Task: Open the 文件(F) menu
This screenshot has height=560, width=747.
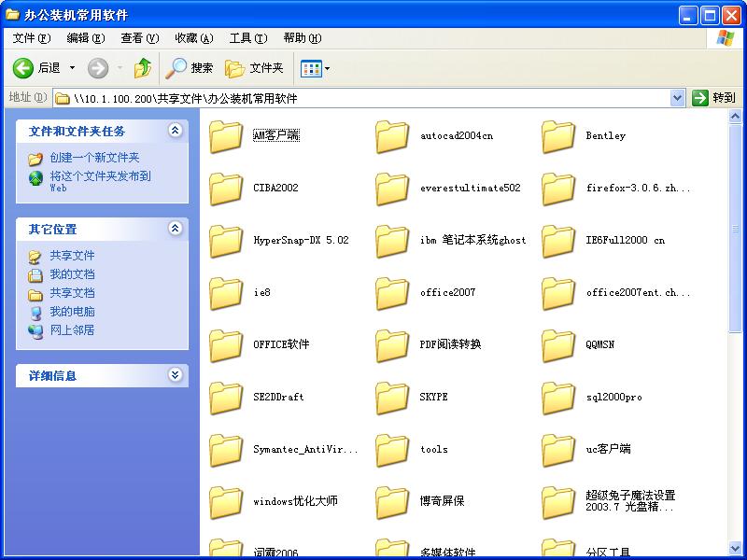Action: (x=32, y=38)
